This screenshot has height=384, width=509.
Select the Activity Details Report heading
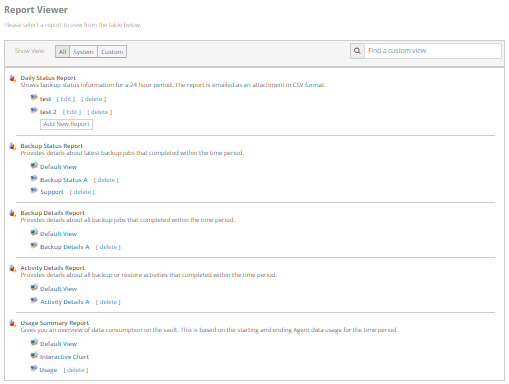click(x=52, y=268)
